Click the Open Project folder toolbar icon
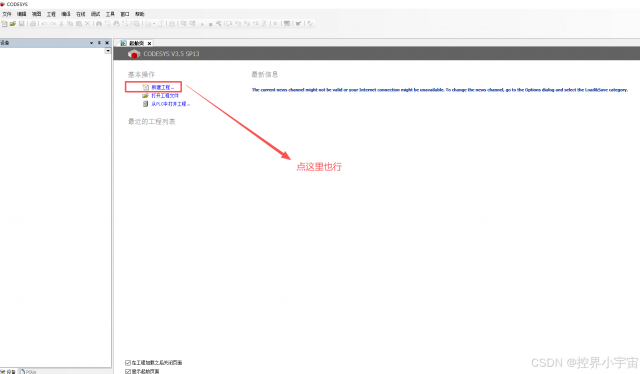 (13, 24)
